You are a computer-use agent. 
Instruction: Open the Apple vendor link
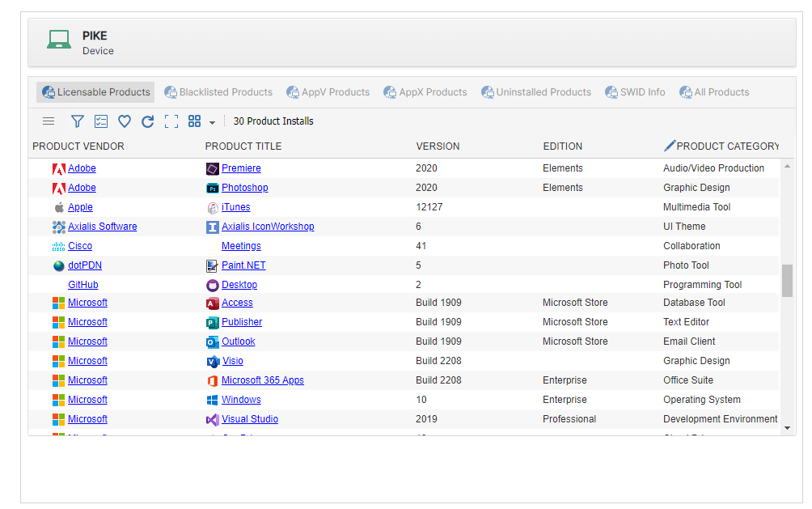(80, 207)
